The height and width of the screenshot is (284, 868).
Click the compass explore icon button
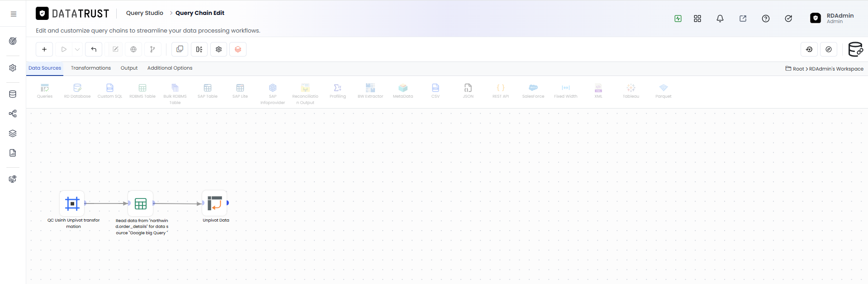(x=829, y=49)
